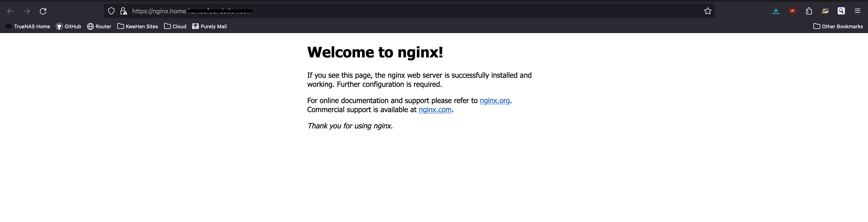Expand the Other Bookmarks folder

838,26
